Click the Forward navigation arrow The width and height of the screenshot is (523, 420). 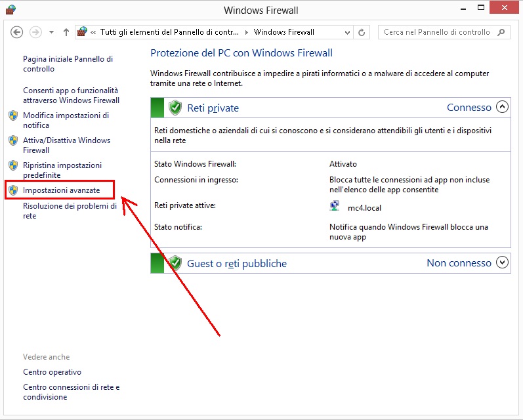coord(35,32)
